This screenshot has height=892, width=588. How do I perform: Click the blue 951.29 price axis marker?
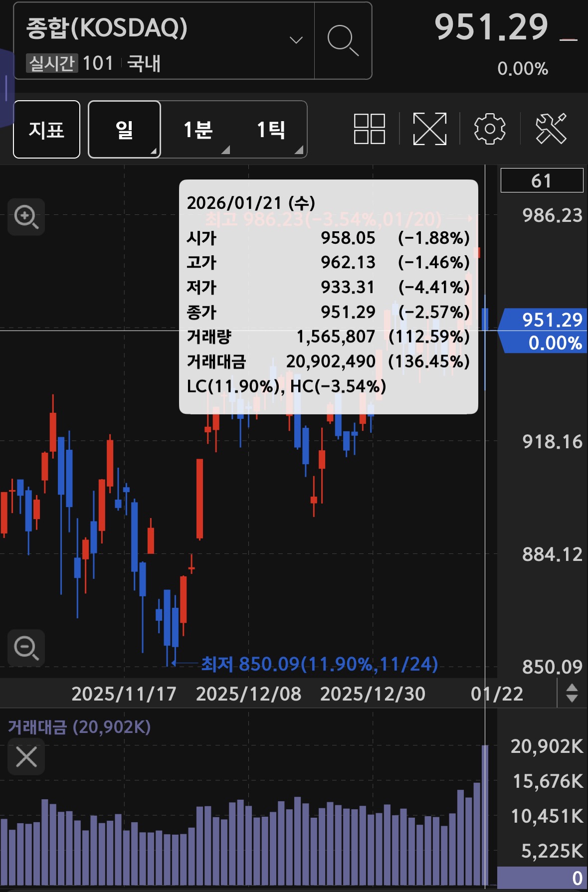[x=544, y=331]
